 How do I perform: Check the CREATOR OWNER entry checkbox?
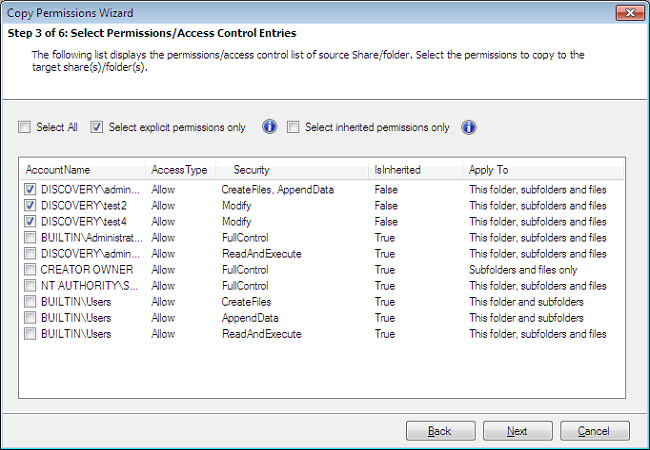tap(30, 270)
